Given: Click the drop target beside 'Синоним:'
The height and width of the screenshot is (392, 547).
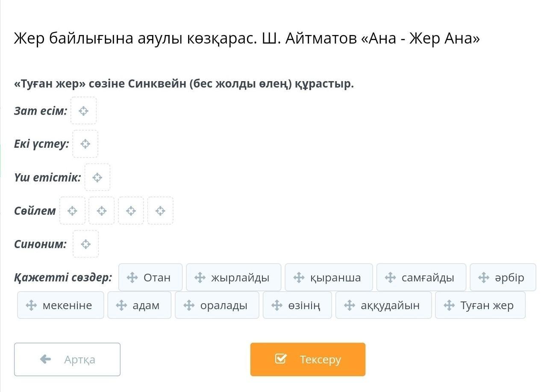Looking at the screenshot, I should click(86, 244).
